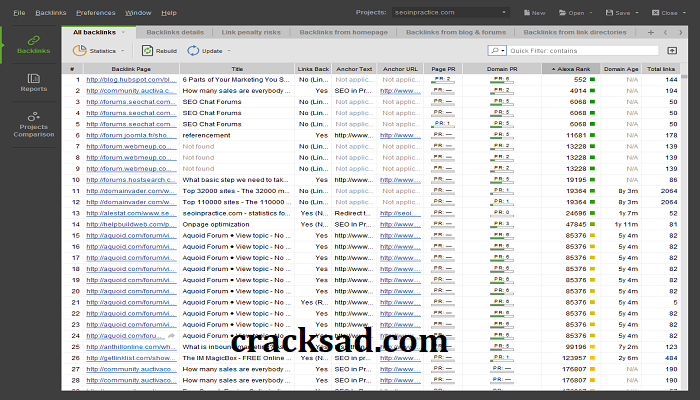The image size is (700, 400).
Task: Open the Projects dropdown showing seoinpractice.com
Action: point(451,12)
